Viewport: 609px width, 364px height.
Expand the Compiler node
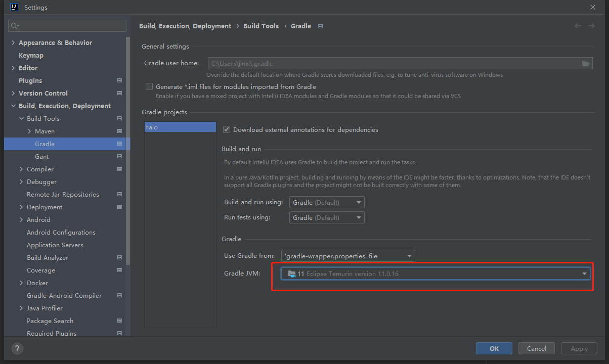[x=21, y=169]
